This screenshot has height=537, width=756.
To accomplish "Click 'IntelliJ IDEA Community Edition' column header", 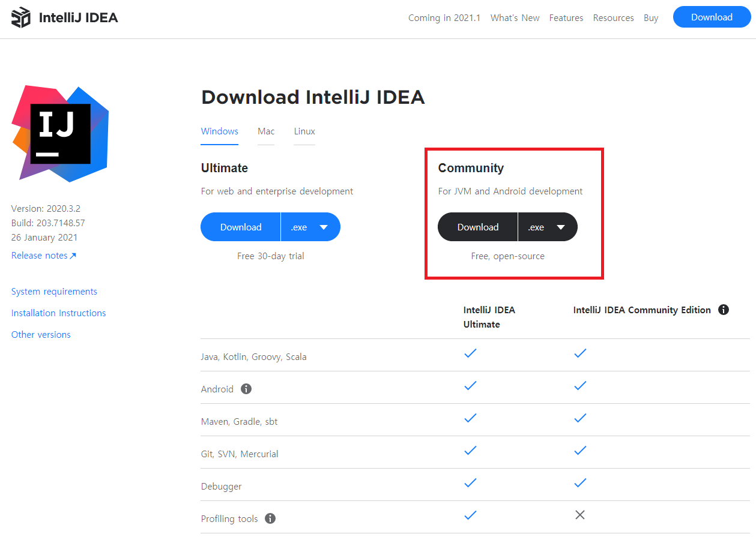I will (x=642, y=310).
